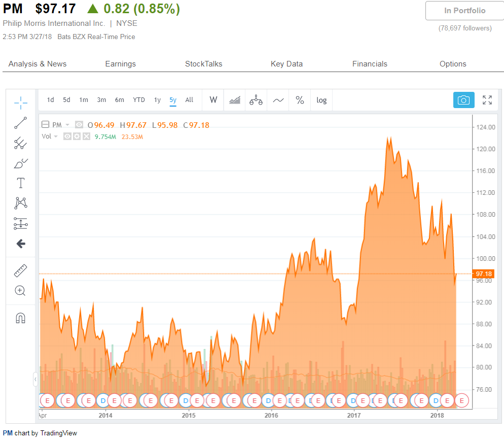Screen dimensions: 504x443
Task: Collapse the chart legend
Action: 45,124
